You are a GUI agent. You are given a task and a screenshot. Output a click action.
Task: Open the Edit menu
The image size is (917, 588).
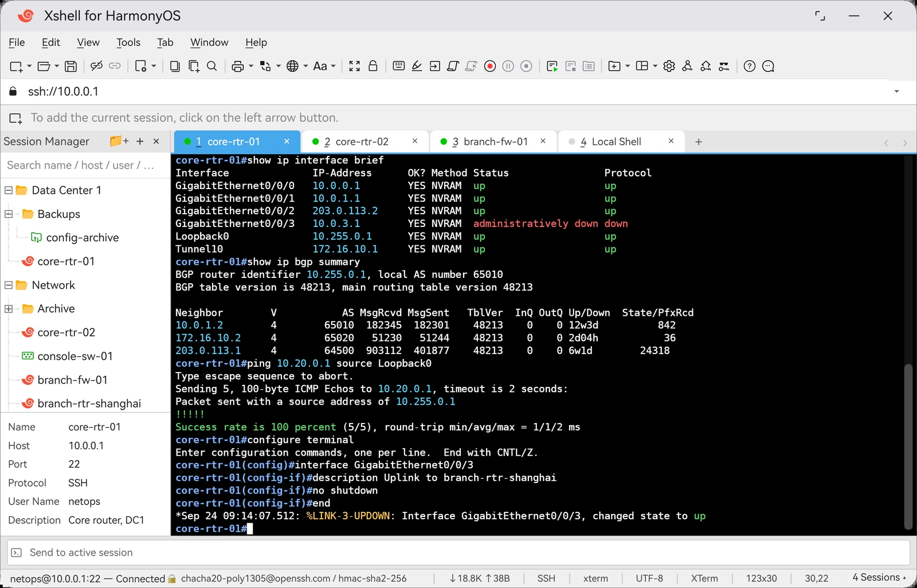click(x=51, y=42)
